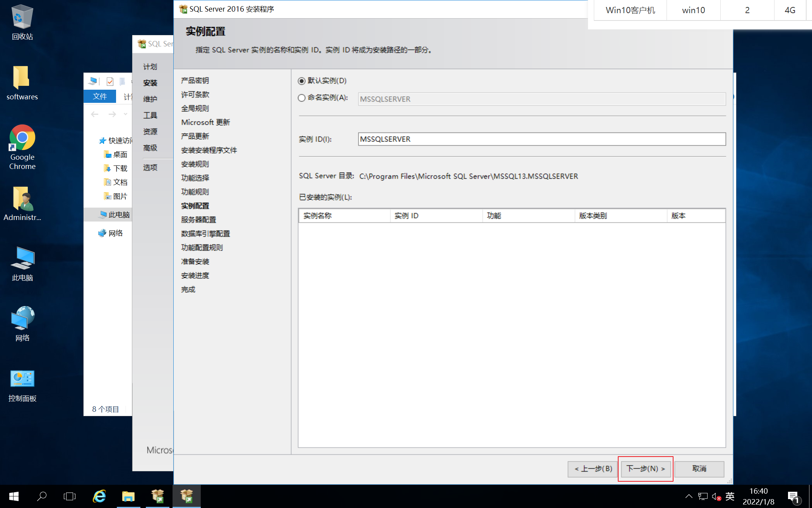Image resolution: width=812 pixels, height=508 pixels.
Task: Open the 此电脑 desktop icon
Action: [22, 264]
